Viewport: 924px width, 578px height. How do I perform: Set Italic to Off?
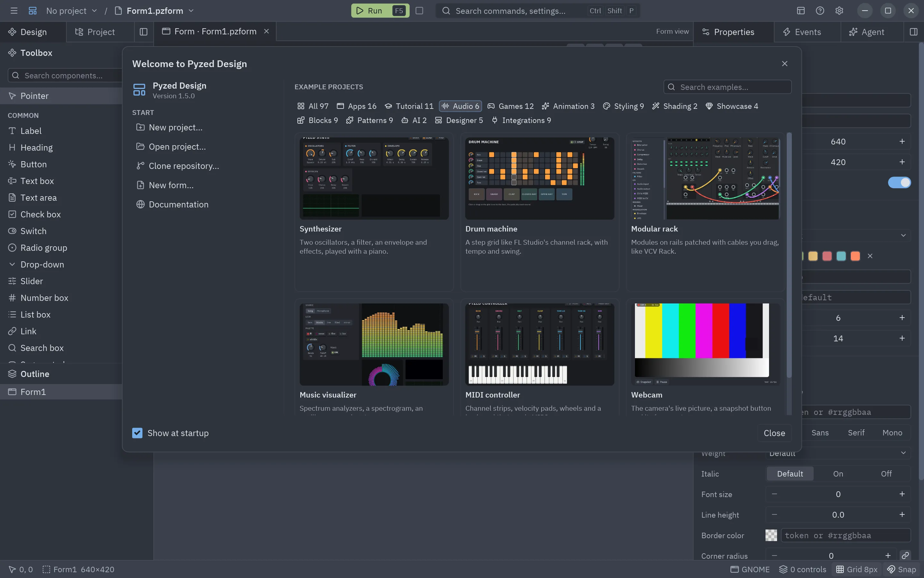pos(886,474)
